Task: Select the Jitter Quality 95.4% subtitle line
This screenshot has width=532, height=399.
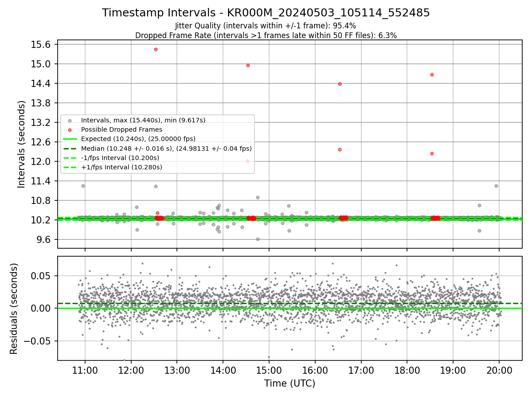Action: click(x=266, y=26)
